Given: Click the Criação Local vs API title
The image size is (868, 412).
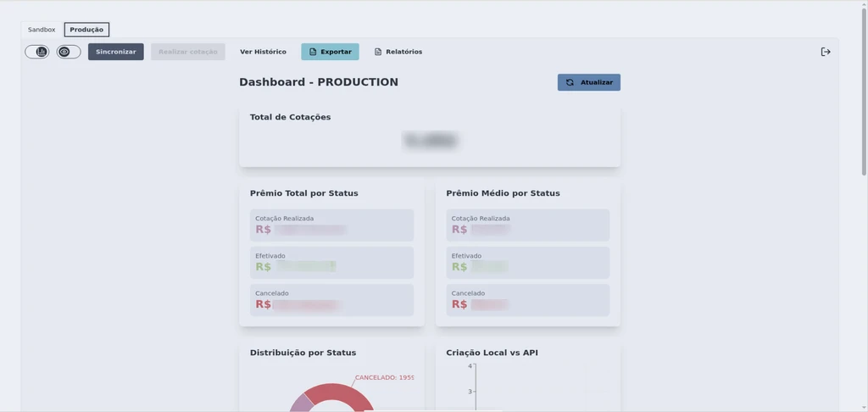Looking at the screenshot, I should click(492, 353).
